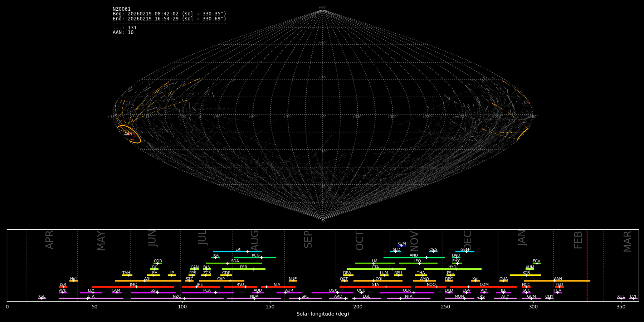This screenshot has height=322, width=644.
Task: Click the ELY shower label
Action: click(x=91, y=291)
